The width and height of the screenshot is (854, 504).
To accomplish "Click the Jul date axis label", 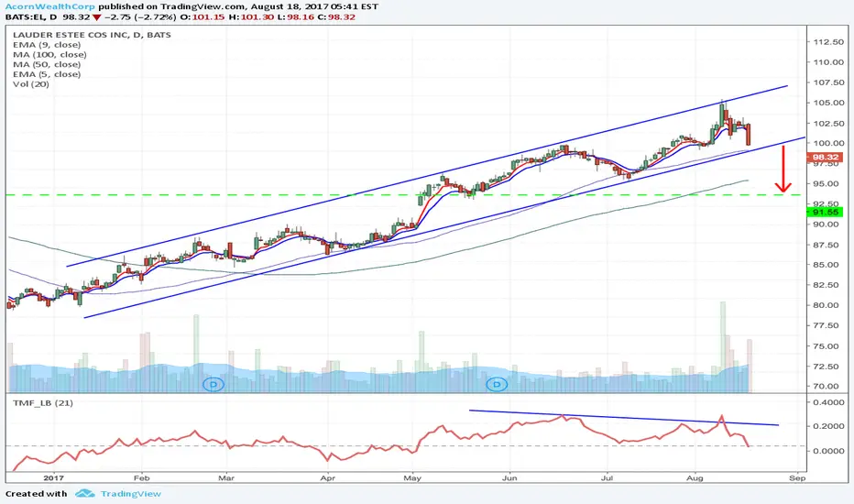I will coord(607,477).
